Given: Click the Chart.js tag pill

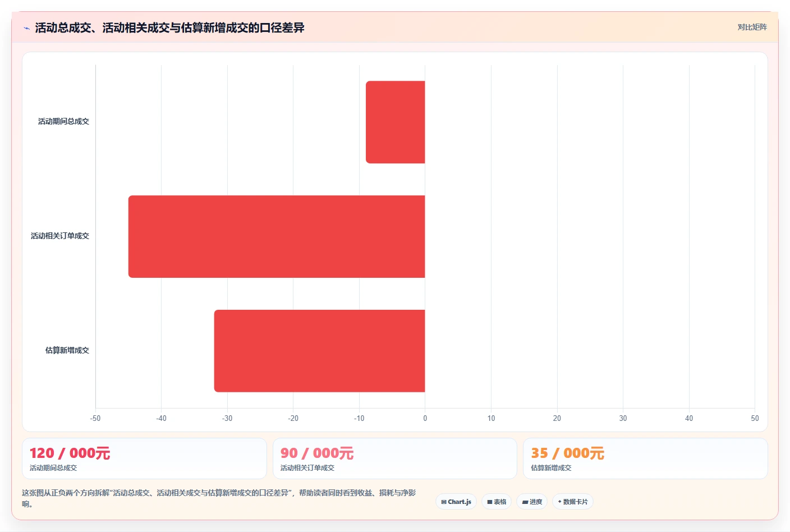Looking at the screenshot, I should tap(456, 502).
